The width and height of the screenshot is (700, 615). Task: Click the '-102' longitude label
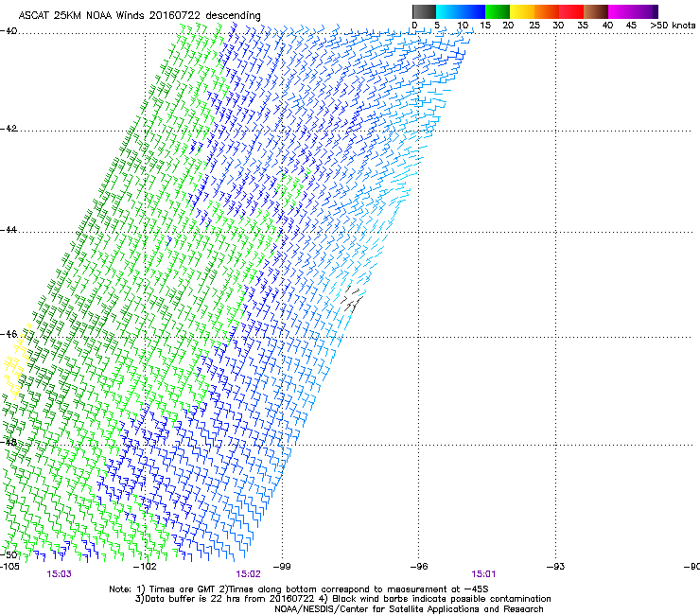[145, 567]
